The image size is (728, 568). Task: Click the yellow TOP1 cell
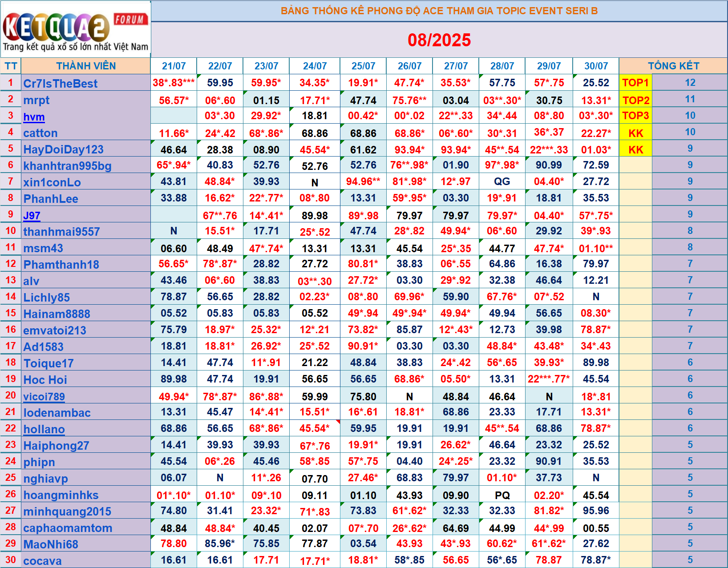635,83
